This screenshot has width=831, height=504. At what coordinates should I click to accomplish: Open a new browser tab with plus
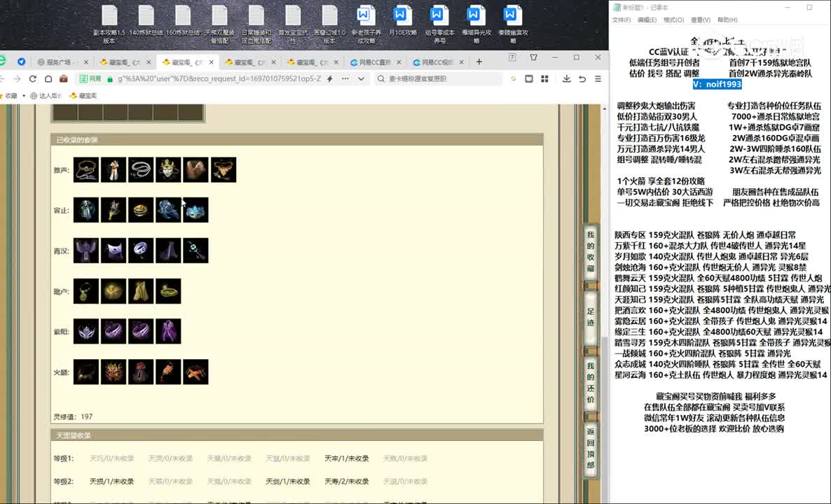tap(479, 62)
